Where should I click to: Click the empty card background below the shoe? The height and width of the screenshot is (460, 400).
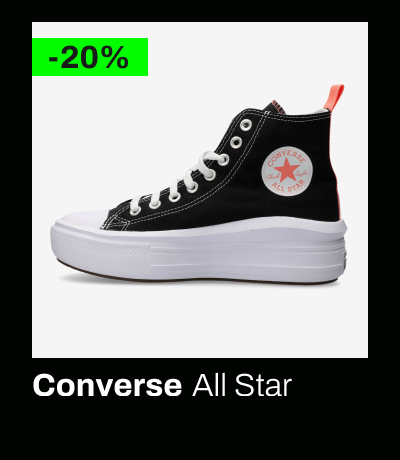point(200,322)
